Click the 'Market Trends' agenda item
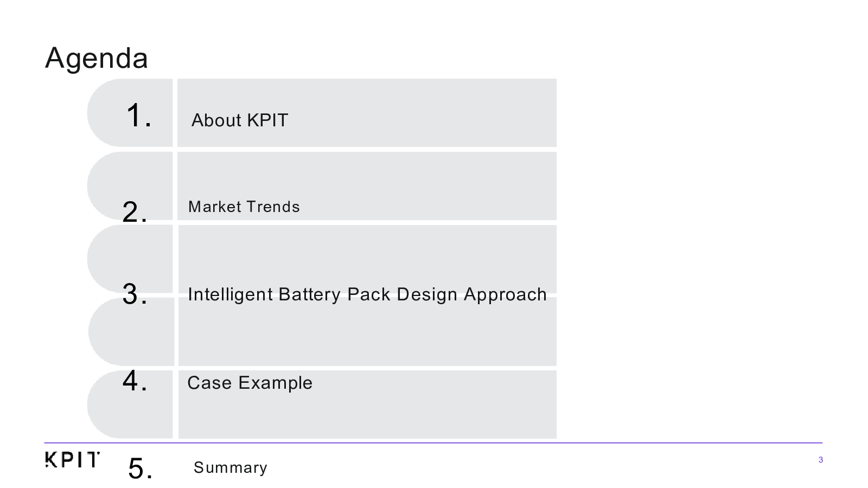The width and height of the screenshot is (868, 488). coord(244,207)
